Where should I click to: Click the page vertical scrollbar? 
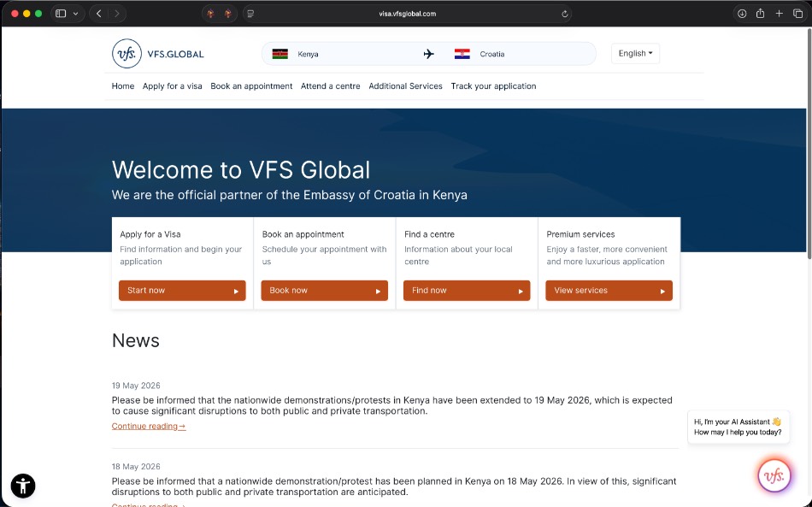(809, 143)
